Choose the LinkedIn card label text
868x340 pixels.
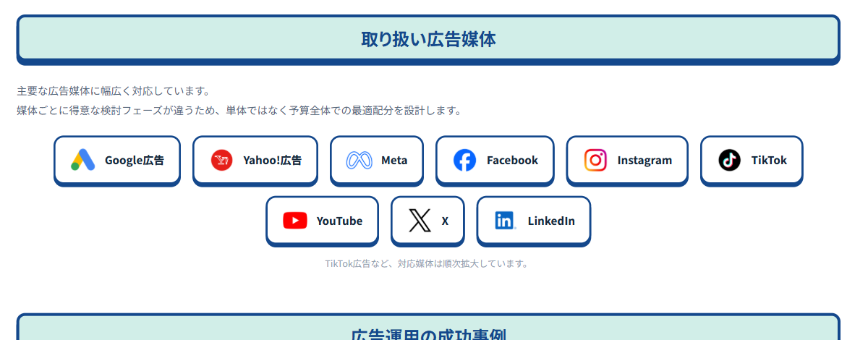551,221
